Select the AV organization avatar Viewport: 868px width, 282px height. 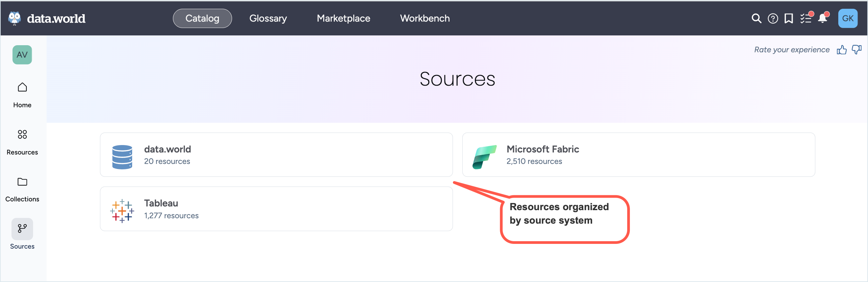pyautogui.click(x=22, y=55)
